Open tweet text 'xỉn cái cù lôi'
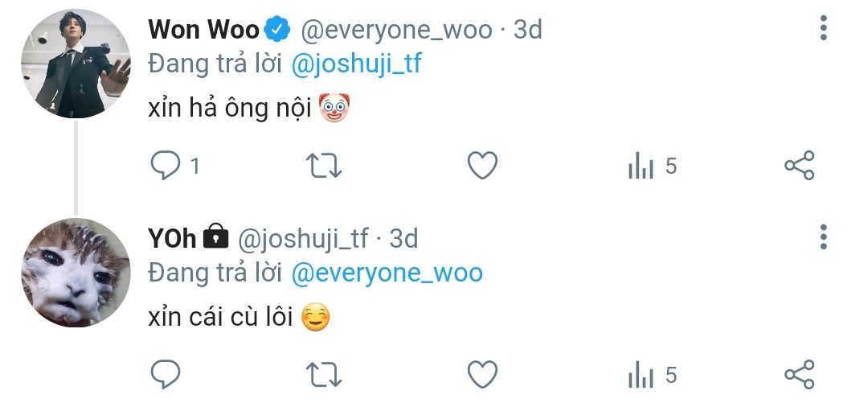868x407 pixels. [220, 318]
